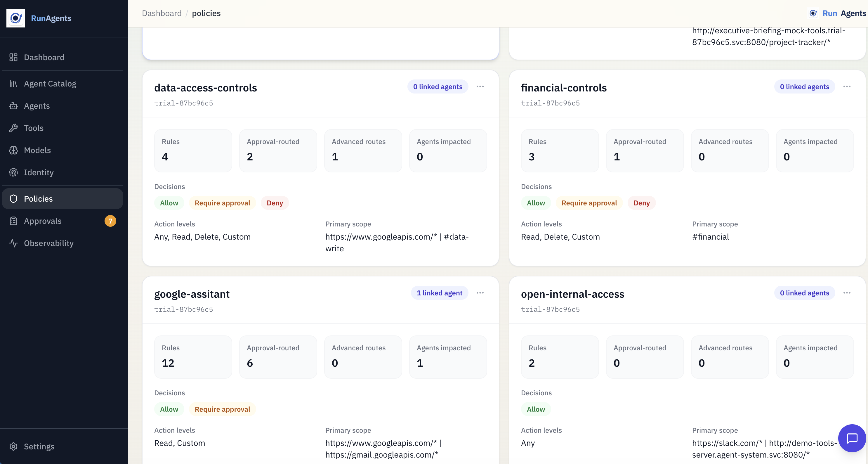Open overflow menu on data-access-controls card
The image size is (868, 464).
pyautogui.click(x=480, y=87)
